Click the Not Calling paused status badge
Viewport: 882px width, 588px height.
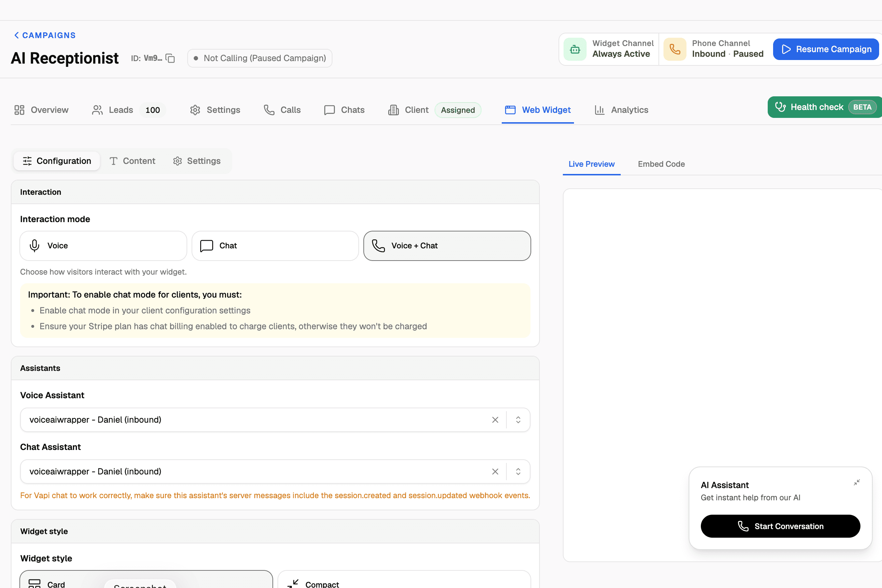tap(259, 58)
